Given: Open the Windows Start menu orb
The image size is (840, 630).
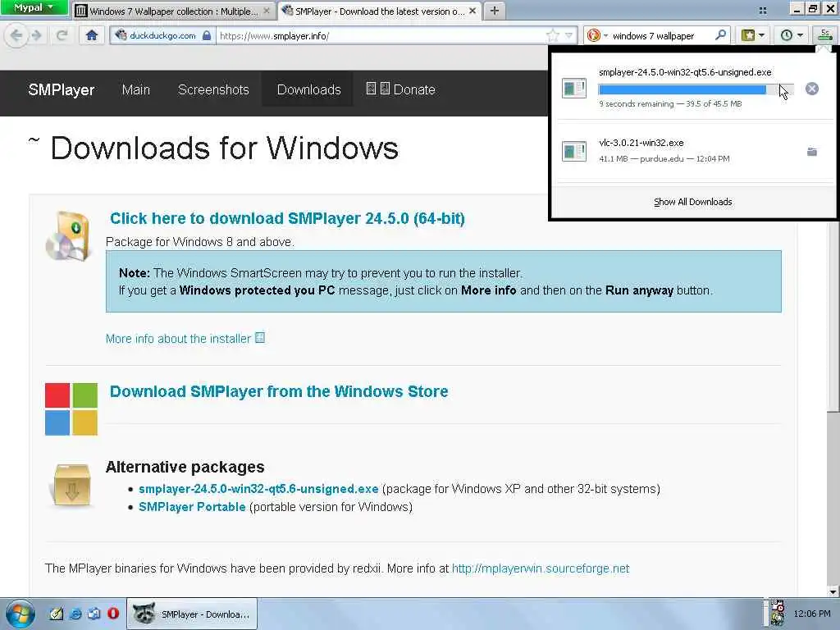Looking at the screenshot, I should [20, 614].
